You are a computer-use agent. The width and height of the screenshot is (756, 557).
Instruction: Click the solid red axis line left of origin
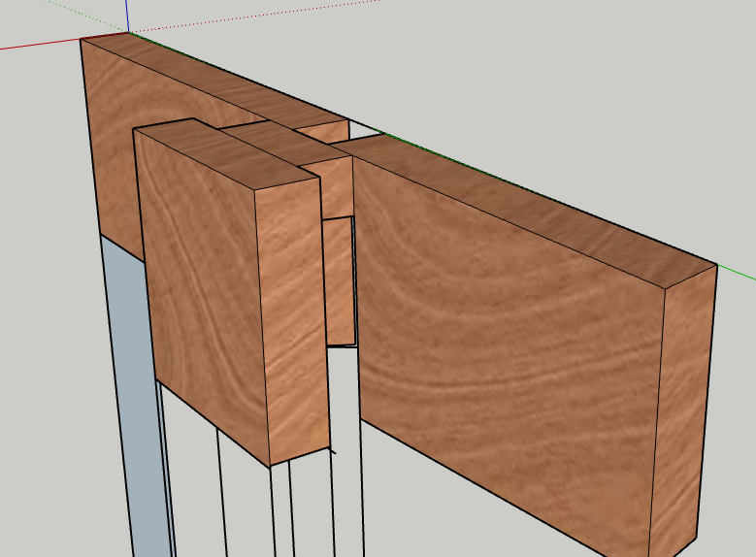coord(39,43)
